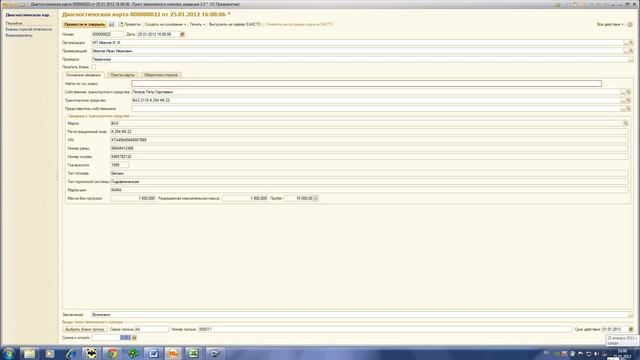
Task: Open Бланки строгой отчетности navigation link
Action: [x=29, y=29]
